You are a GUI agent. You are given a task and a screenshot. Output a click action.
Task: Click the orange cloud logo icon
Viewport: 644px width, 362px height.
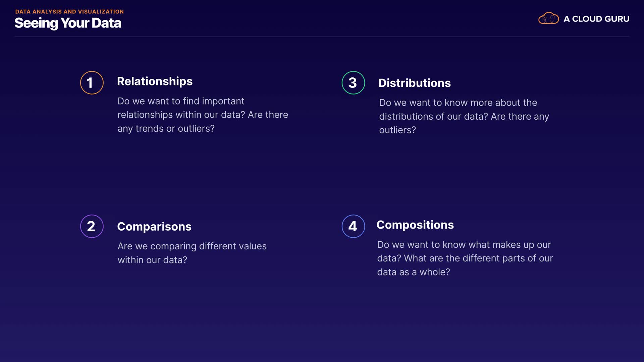tap(548, 18)
